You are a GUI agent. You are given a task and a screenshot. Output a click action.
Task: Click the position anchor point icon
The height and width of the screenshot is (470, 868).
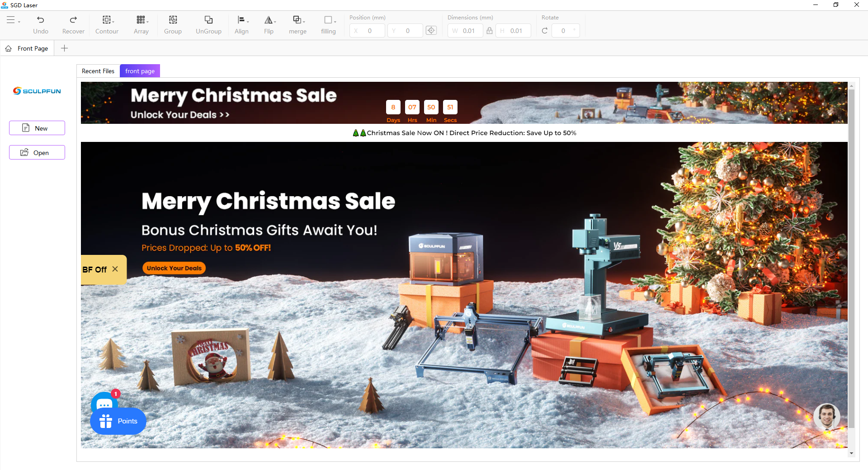[x=431, y=31]
